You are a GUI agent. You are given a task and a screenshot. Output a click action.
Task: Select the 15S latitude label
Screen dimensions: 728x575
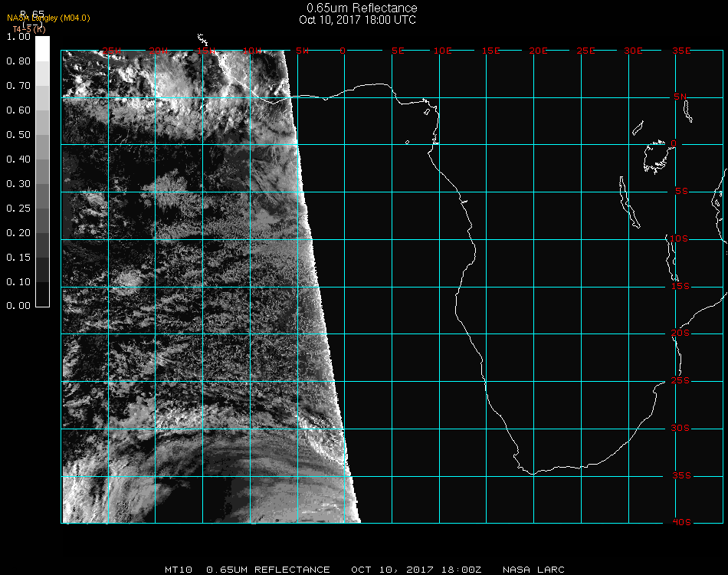tap(680, 286)
